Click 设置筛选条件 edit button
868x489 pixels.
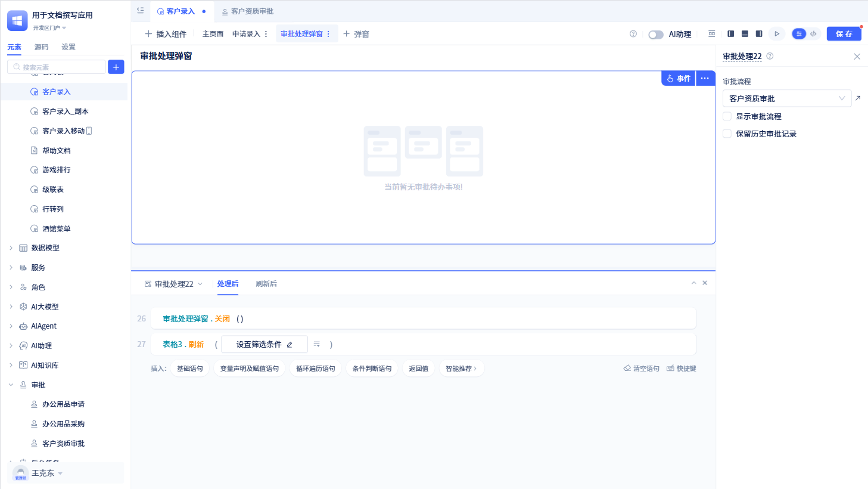coord(265,345)
